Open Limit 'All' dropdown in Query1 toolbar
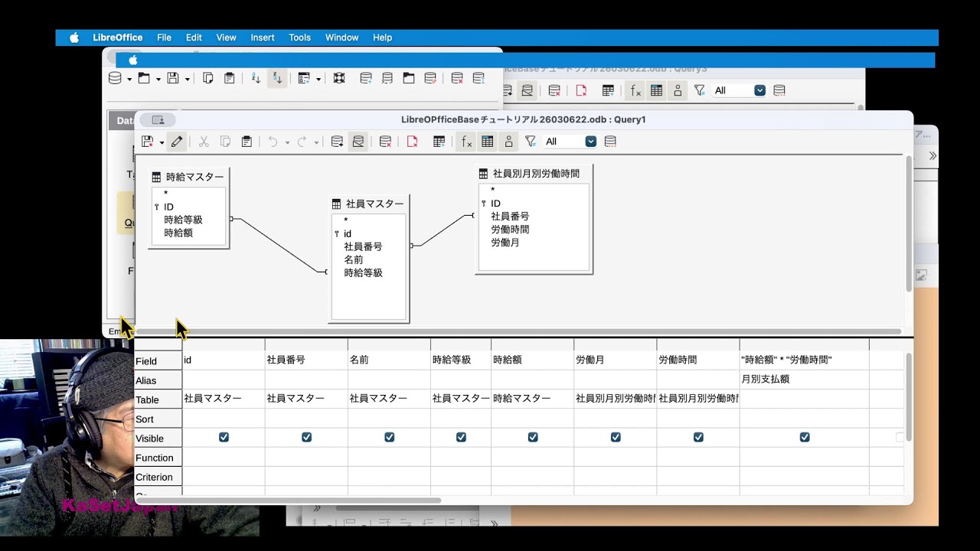The height and width of the screenshot is (551, 980). pos(590,142)
